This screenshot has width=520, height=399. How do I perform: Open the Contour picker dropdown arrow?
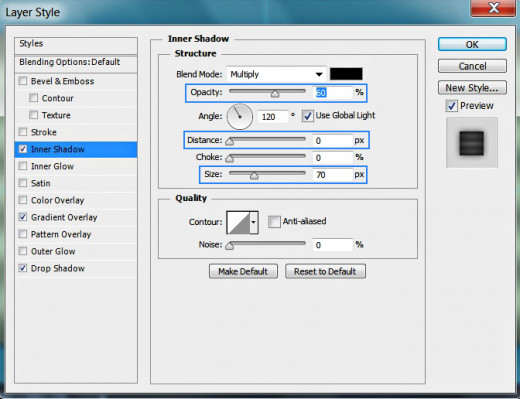254,222
